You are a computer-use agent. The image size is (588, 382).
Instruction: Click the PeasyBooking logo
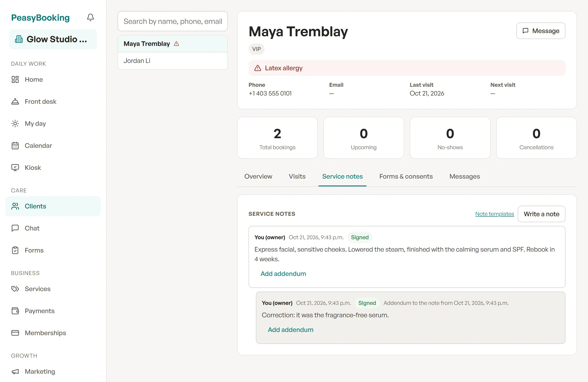(x=40, y=17)
